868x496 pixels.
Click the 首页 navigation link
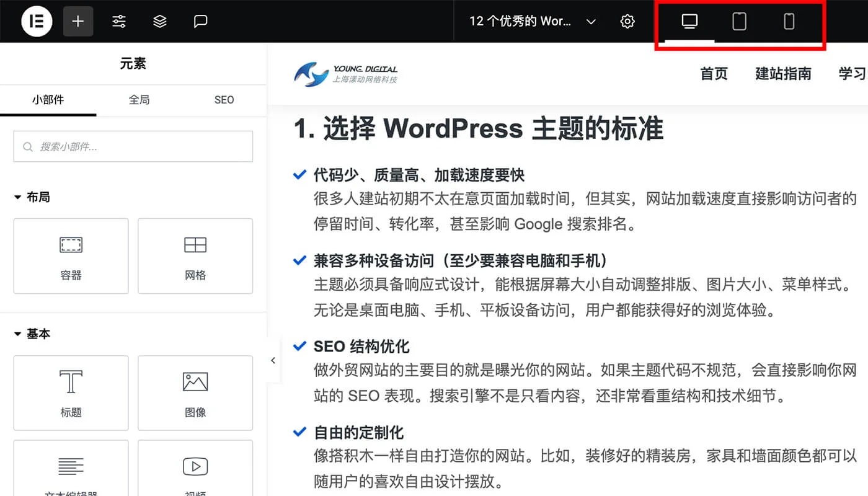tap(714, 74)
